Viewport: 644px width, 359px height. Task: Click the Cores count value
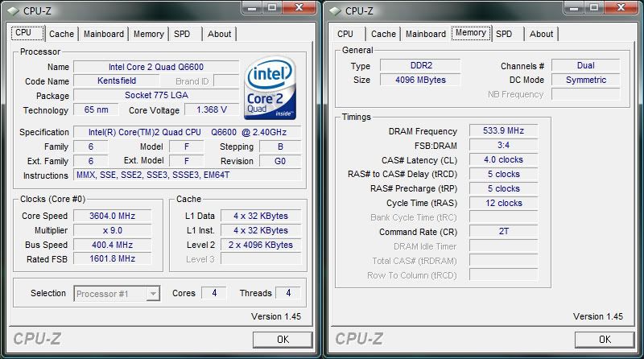(x=214, y=293)
